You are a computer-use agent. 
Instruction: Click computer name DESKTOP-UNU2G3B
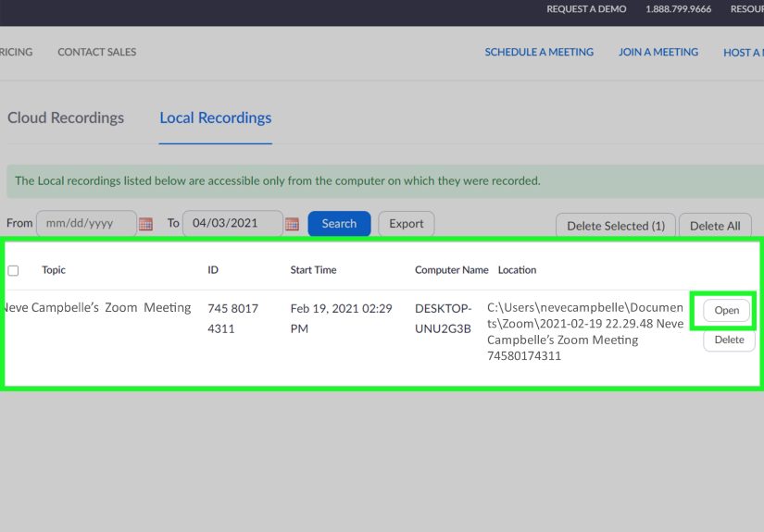[443, 318]
